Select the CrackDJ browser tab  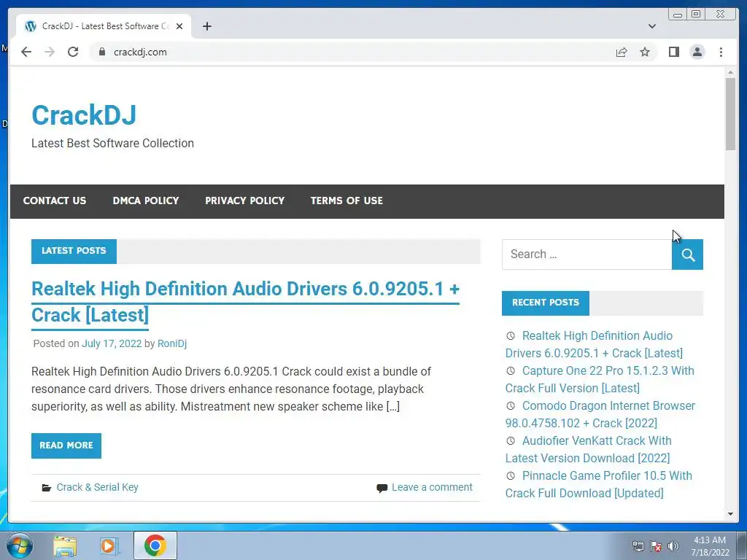coord(103,26)
